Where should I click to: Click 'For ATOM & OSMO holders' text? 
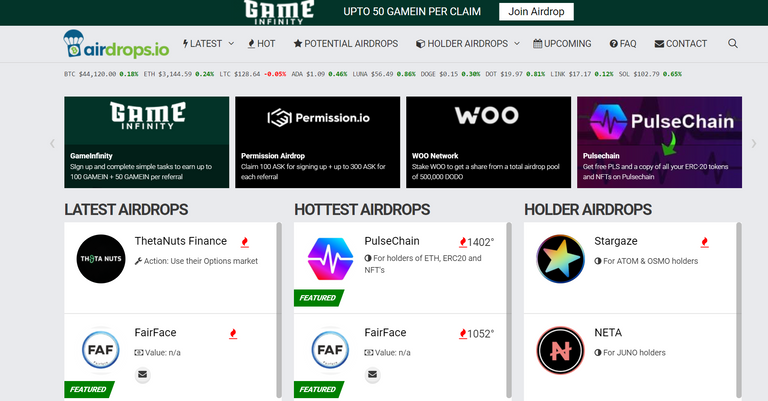click(650, 261)
